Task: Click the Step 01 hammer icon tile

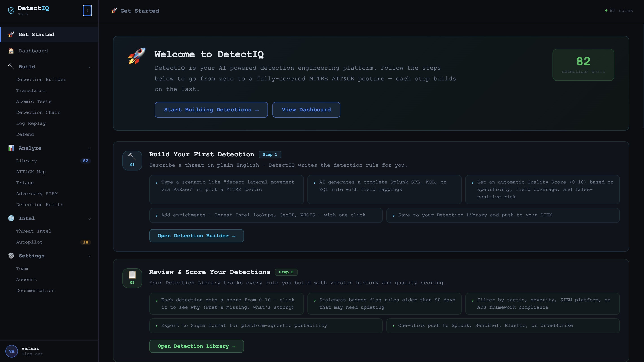Action: pos(132,160)
